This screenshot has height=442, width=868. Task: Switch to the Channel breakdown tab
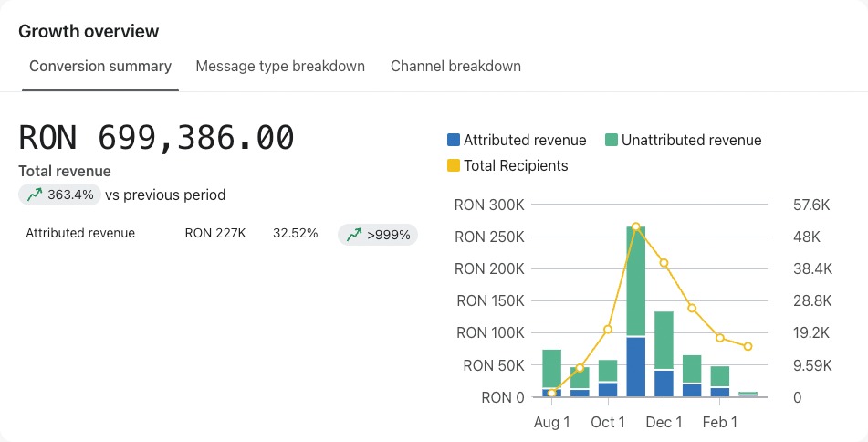455,67
